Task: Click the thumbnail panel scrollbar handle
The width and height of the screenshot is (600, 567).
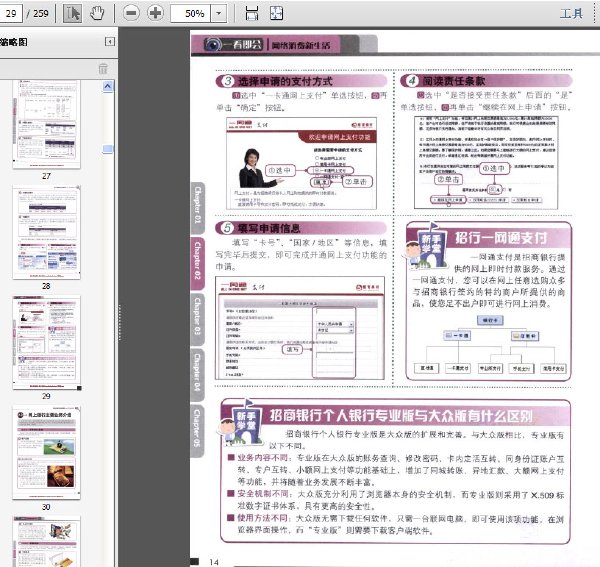Action: [x=108, y=149]
